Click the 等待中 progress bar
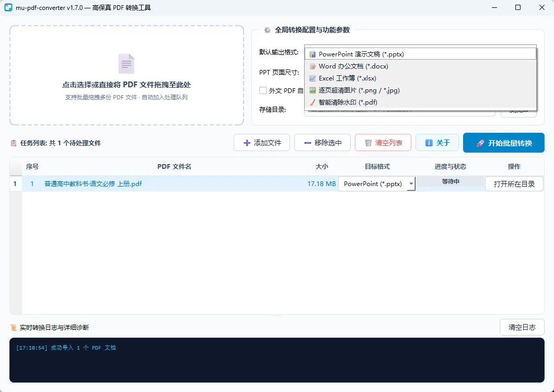 [451, 181]
